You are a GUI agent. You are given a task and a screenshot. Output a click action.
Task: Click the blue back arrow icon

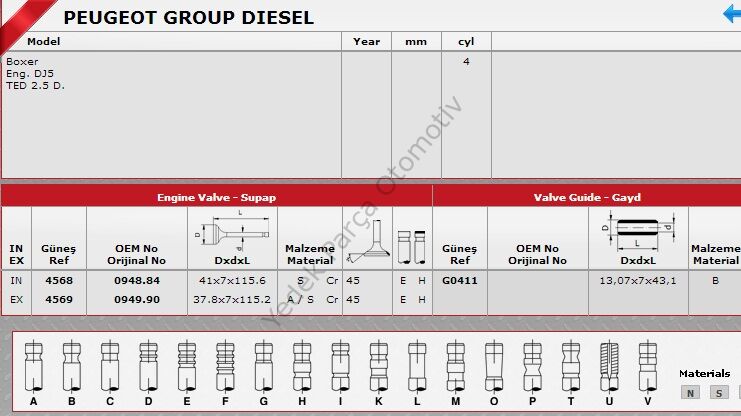click(x=732, y=13)
